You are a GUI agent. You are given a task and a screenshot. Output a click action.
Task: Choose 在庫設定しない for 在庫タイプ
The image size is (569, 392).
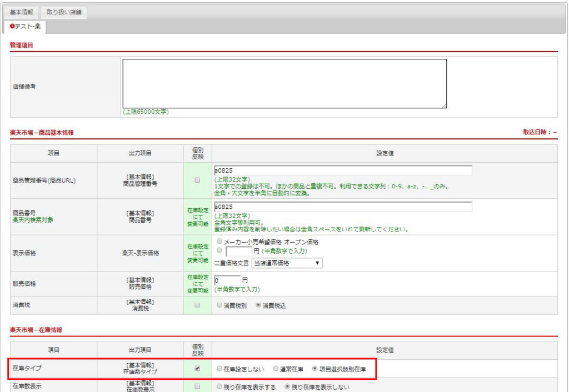[220, 369]
